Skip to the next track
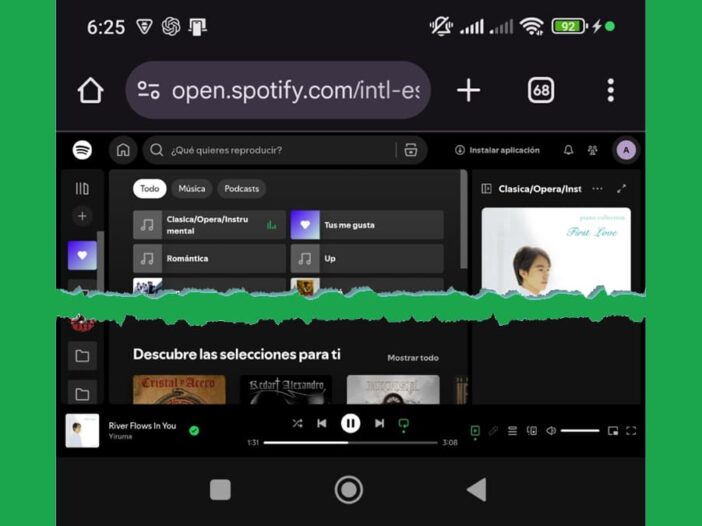Viewport: 702px width, 526px height. click(x=379, y=423)
